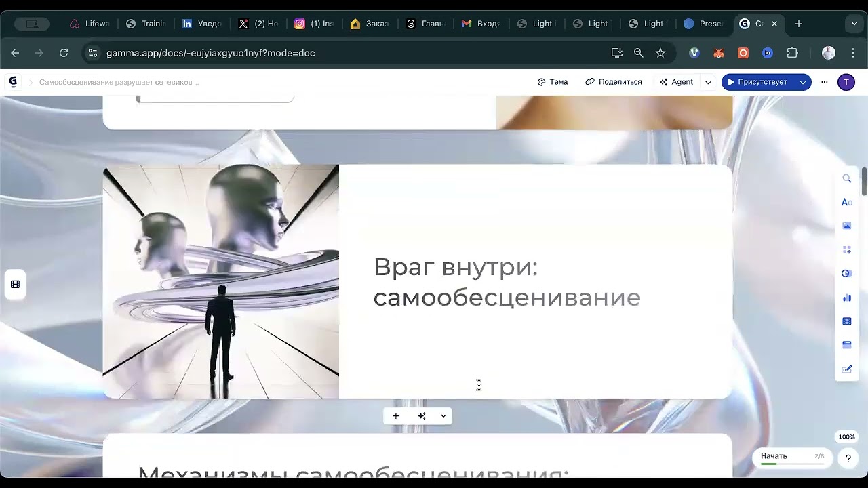This screenshot has height=488, width=868.
Task: Switch to the Threads Главн tab
Action: click(x=425, y=24)
